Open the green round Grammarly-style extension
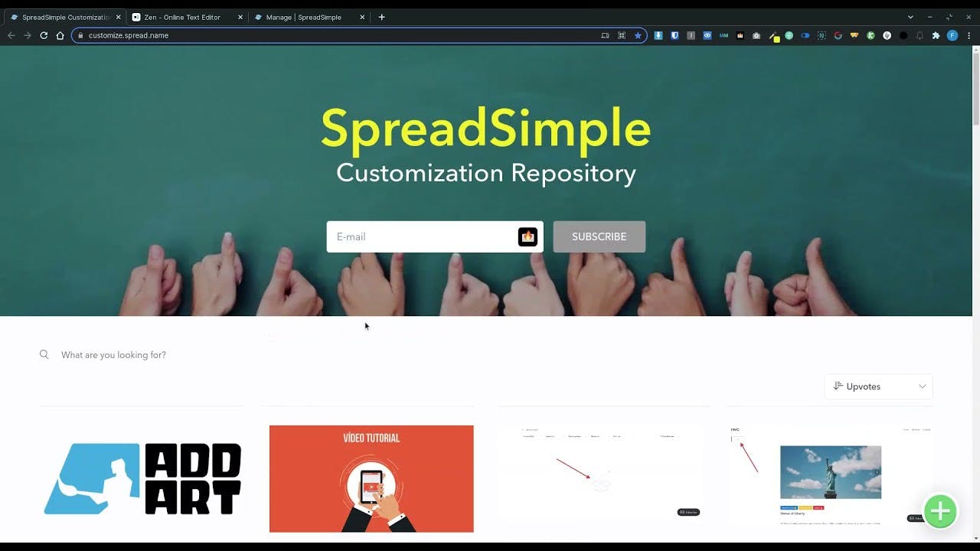The width and height of the screenshot is (980, 551). coord(789,35)
